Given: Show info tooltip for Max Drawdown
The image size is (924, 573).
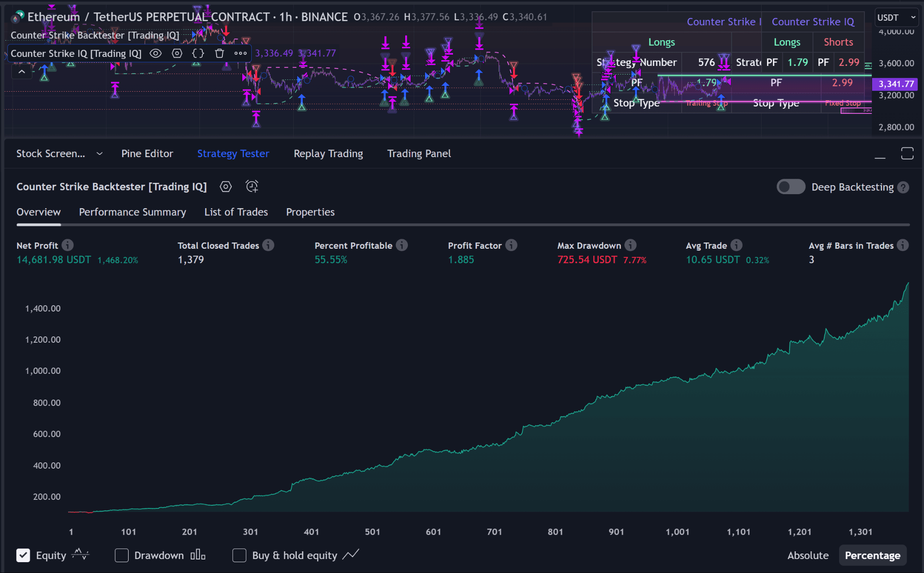Looking at the screenshot, I should 630,245.
